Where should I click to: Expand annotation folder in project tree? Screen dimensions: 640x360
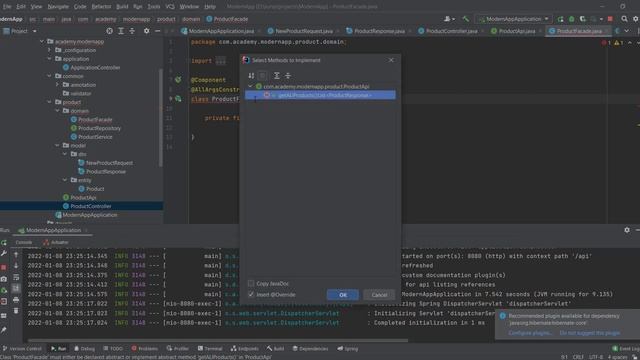click(57, 84)
